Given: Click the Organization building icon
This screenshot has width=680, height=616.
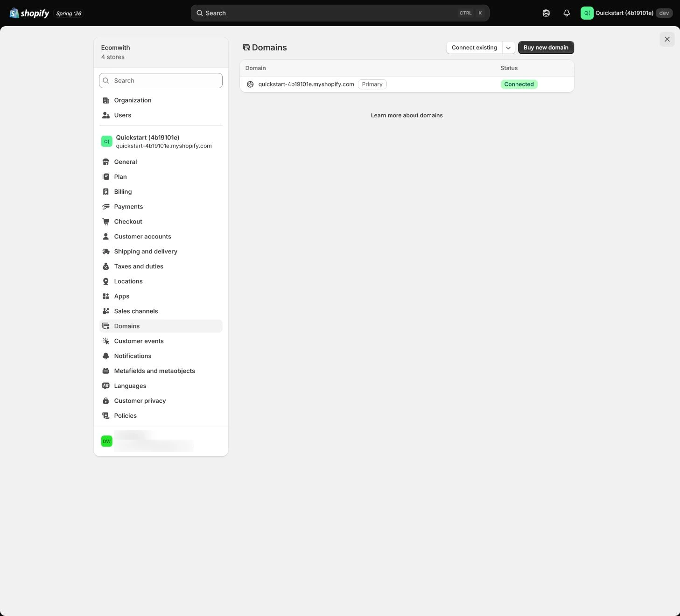Looking at the screenshot, I should 106,100.
